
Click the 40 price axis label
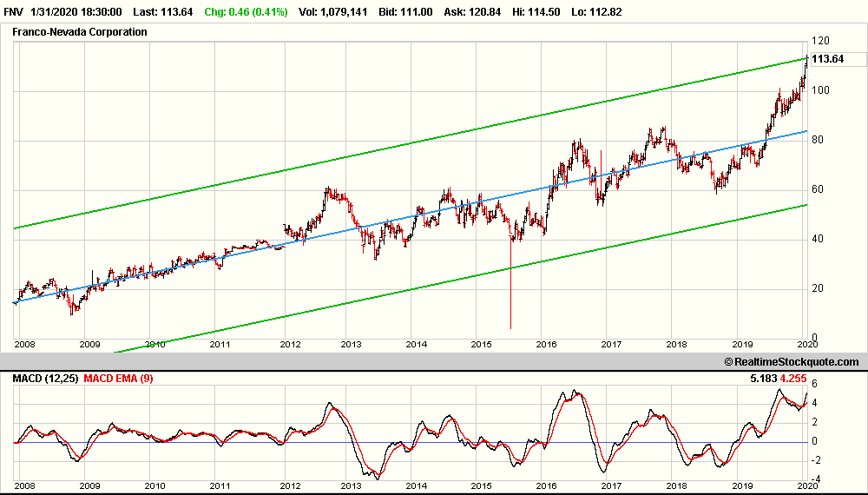(x=818, y=239)
